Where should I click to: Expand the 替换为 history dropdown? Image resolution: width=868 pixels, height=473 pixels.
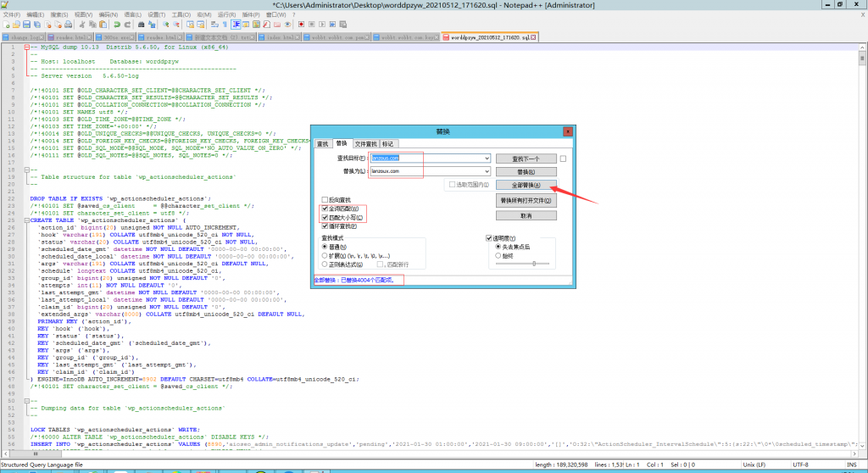click(487, 172)
